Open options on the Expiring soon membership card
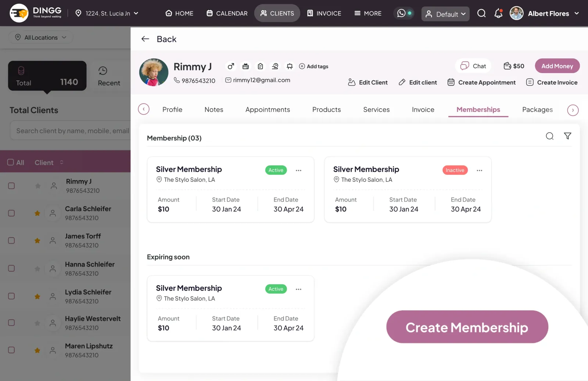 [x=298, y=289]
